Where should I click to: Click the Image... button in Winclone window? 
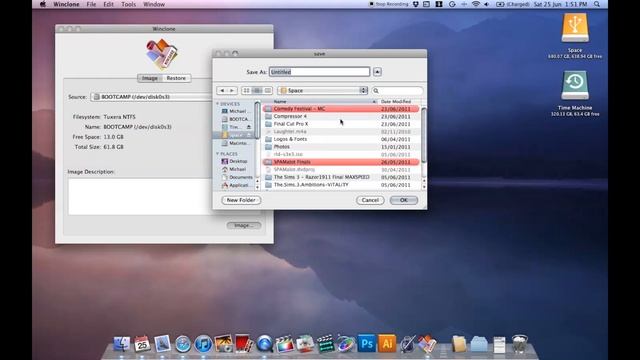pos(244,225)
